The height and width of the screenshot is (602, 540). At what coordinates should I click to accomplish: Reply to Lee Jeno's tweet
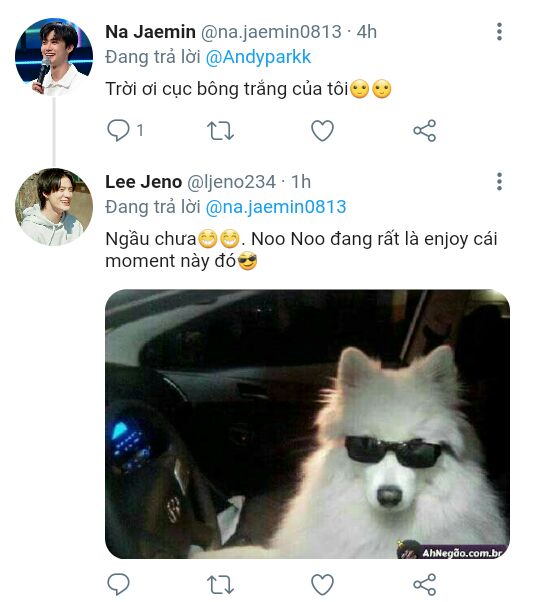[x=118, y=584]
